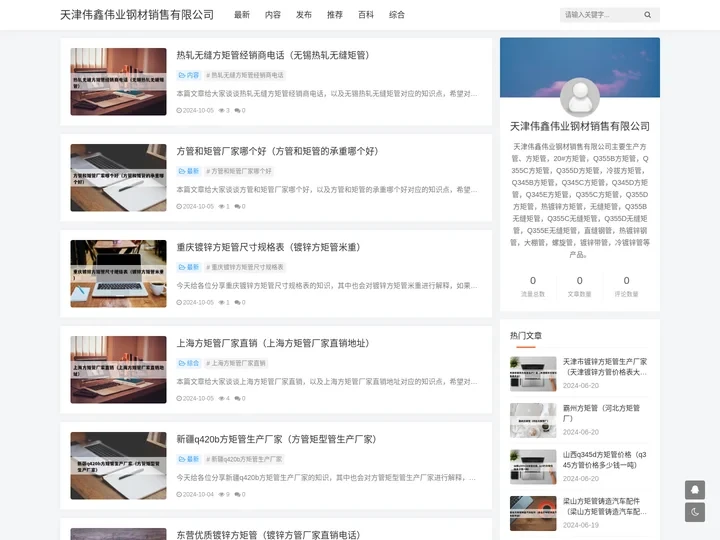Click thumbnail of hot article 山西q345d方矩管价格
720x540 pixels.
click(533, 467)
